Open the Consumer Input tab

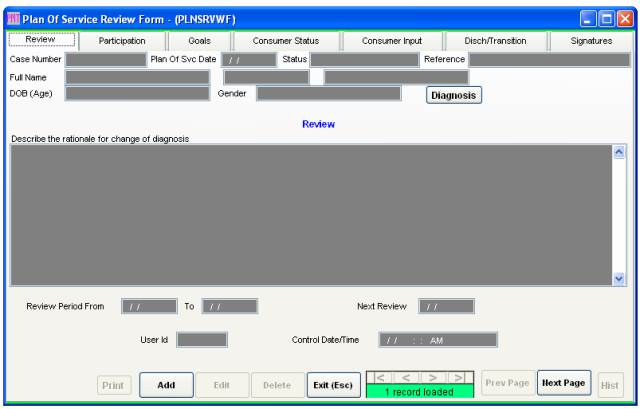pos(392,41)
